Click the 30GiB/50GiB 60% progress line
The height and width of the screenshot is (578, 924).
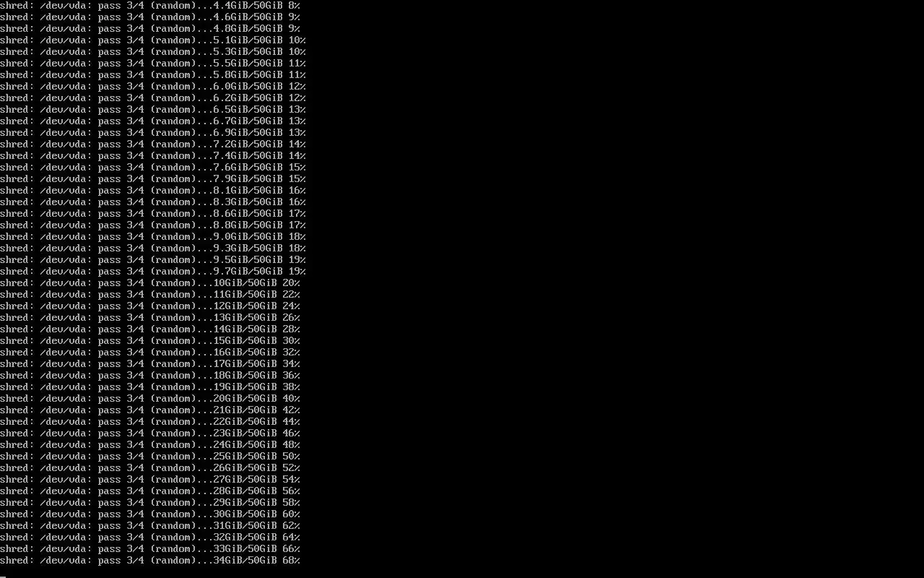(x=150, y=514)
